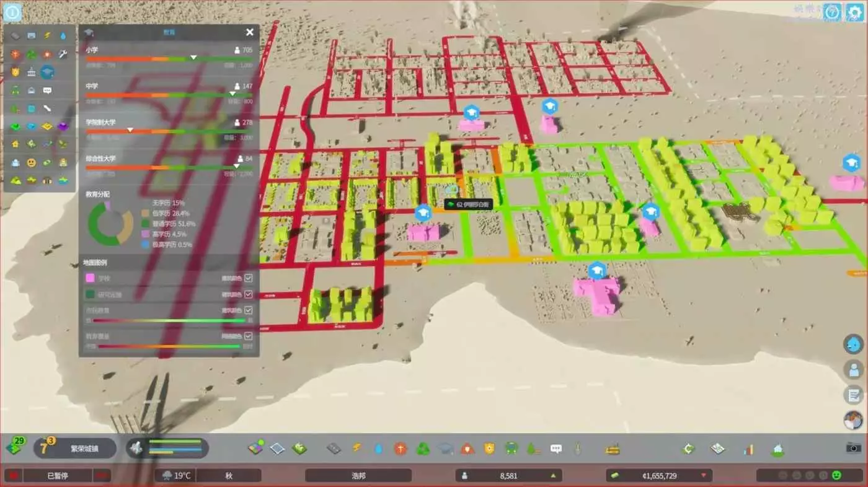
Task: Open the milestone 繁荣城镇 progress panel
Action: (x=74, y=448)
